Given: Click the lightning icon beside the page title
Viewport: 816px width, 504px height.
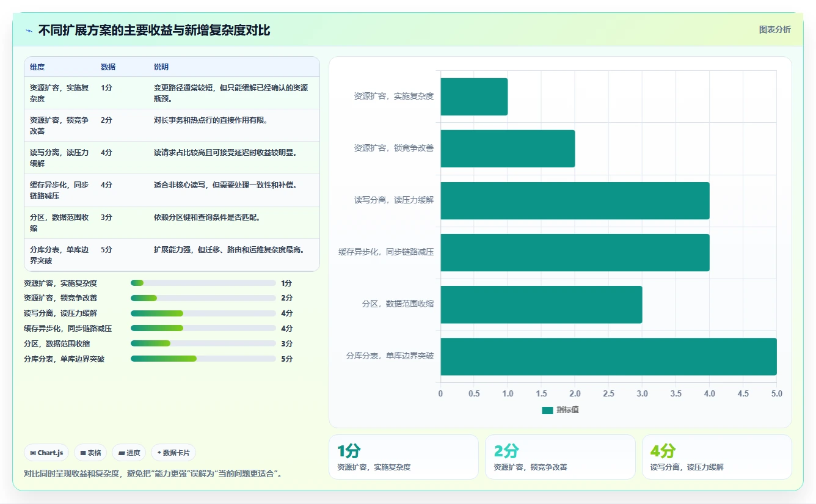Looking at the screenshot, I should 29,31.
